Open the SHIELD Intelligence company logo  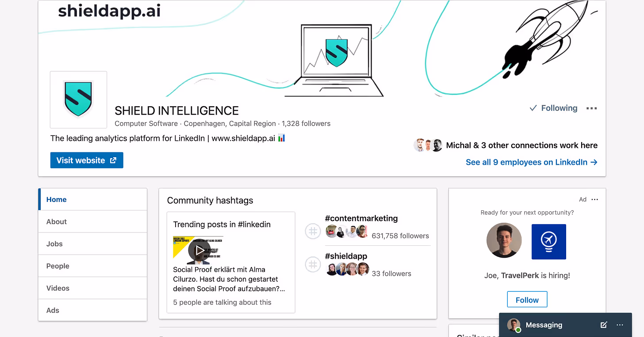(78, 100)
